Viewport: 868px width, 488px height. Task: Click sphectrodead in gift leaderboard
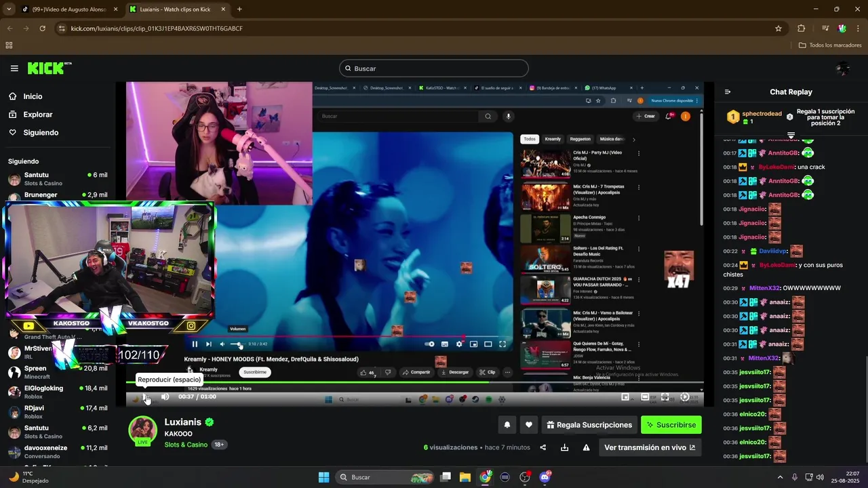[x=762, y=114]
